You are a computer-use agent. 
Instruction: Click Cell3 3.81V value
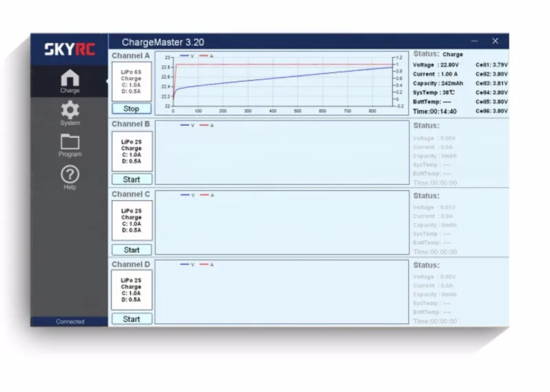point(492,83)
